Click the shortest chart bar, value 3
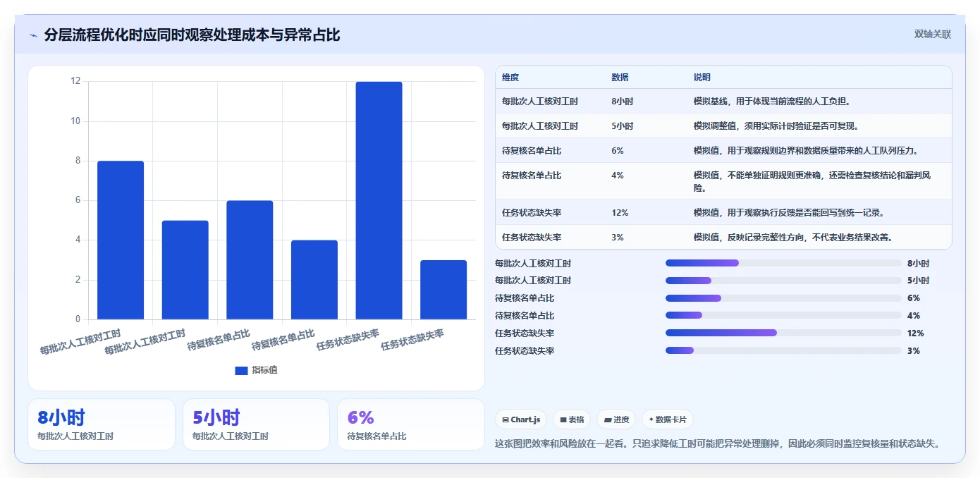The height and width of the screenshot is (478, 980). click(443, 290)
